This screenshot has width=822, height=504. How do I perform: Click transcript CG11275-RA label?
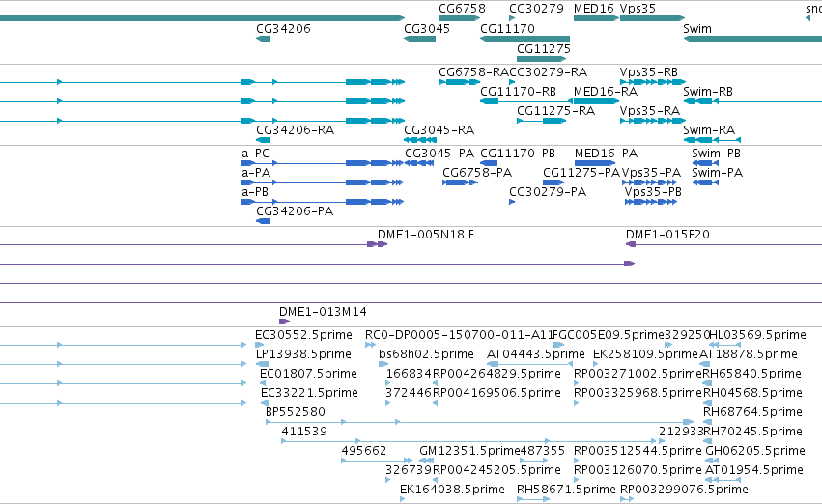pyautogui.click(x=555, y=111)
